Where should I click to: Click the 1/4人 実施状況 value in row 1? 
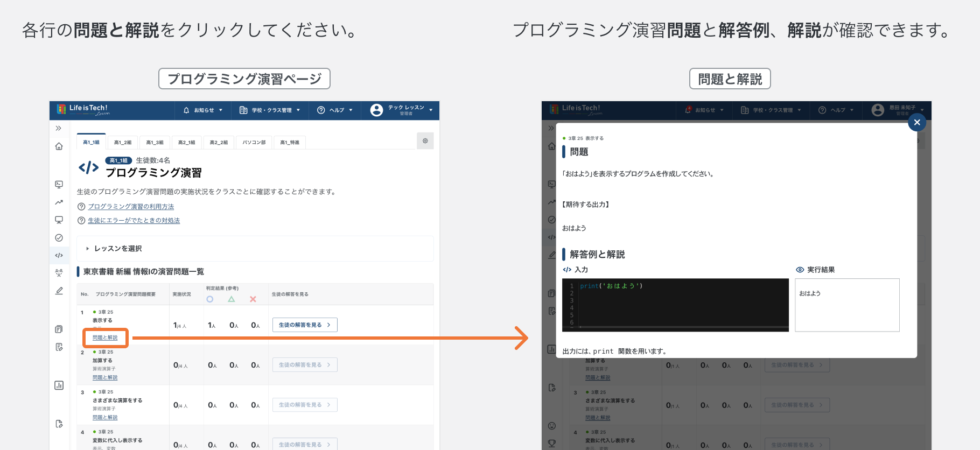[180, 326]
